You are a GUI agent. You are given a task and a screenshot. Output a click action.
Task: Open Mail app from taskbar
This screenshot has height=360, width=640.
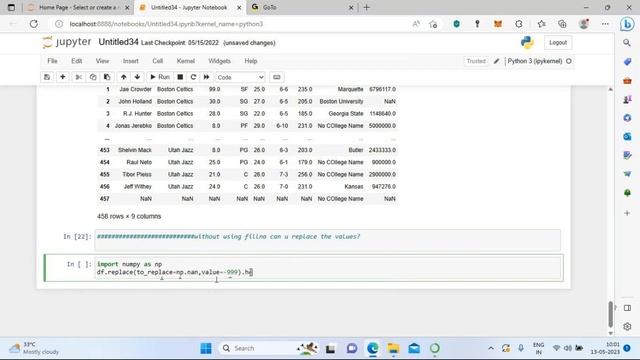tap(414, 348)
